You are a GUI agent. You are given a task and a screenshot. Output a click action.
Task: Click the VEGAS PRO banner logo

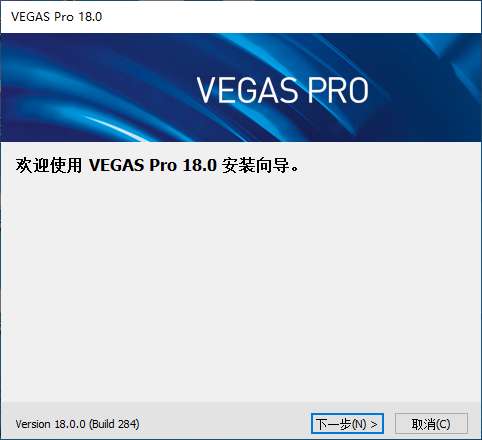coord(282,90)
